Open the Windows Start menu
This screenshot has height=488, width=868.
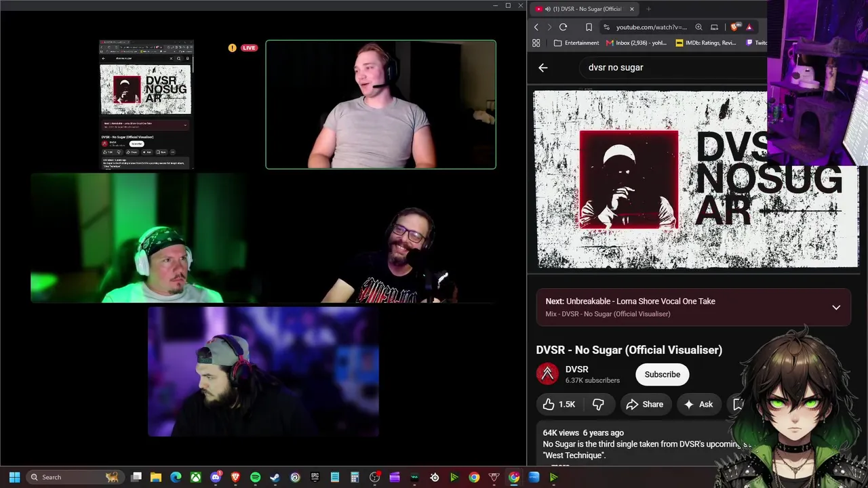point(14,477)
